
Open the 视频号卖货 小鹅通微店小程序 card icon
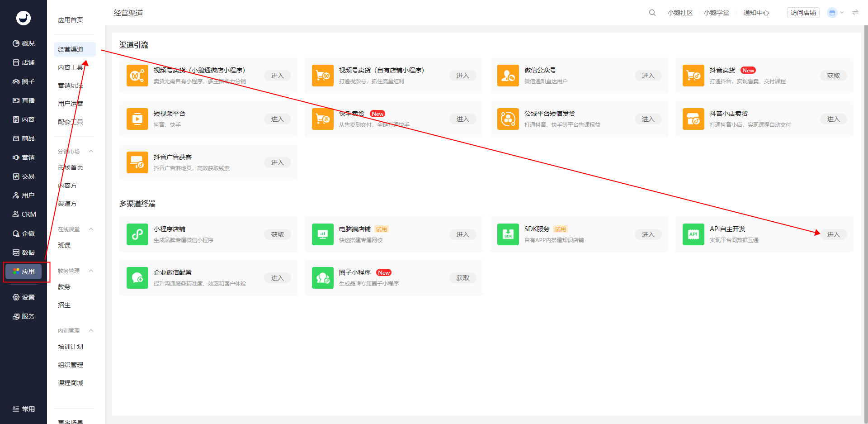coord(137,76)
